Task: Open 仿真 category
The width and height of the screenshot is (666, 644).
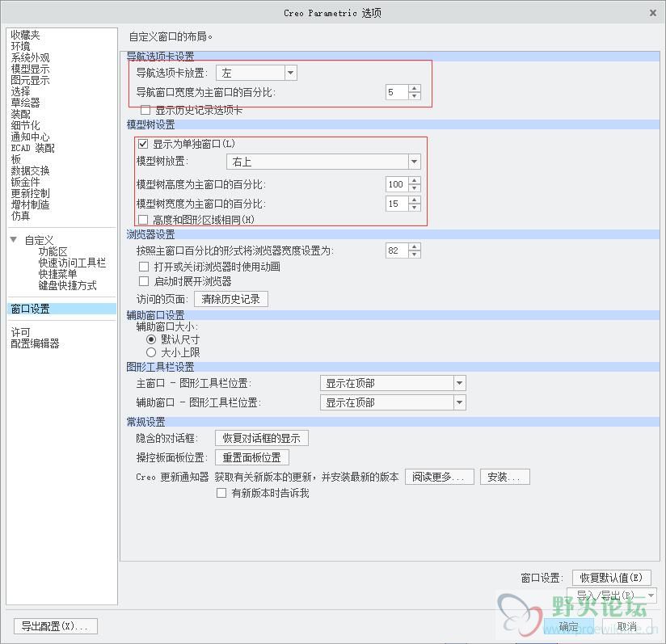Action: [20, 216]
